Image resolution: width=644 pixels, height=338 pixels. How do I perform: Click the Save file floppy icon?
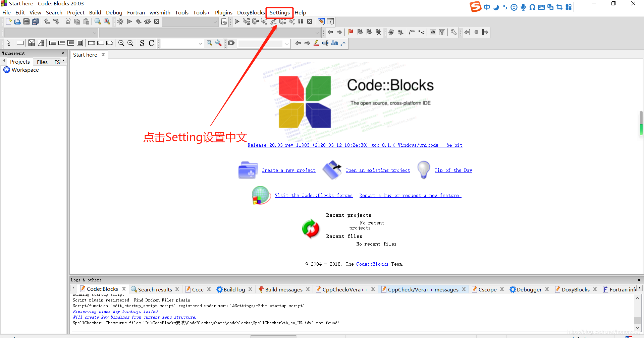[x=26, y=22]
